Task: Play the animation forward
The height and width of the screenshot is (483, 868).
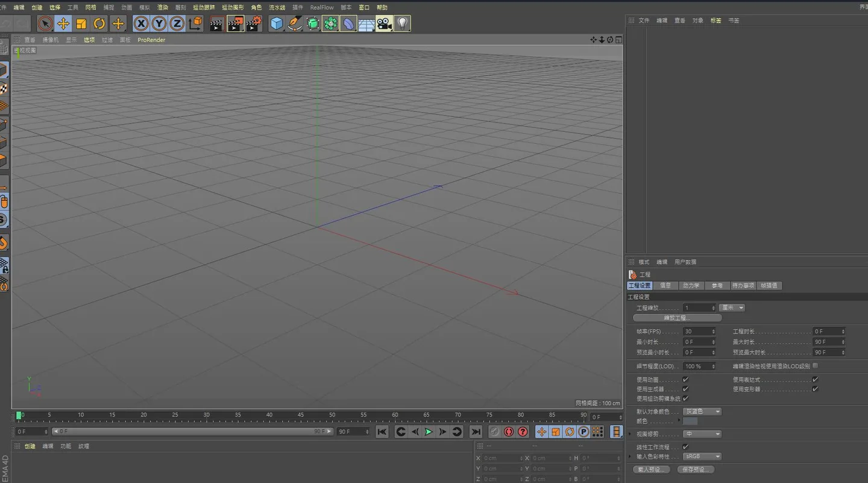Action: click(x=429, y=432)
